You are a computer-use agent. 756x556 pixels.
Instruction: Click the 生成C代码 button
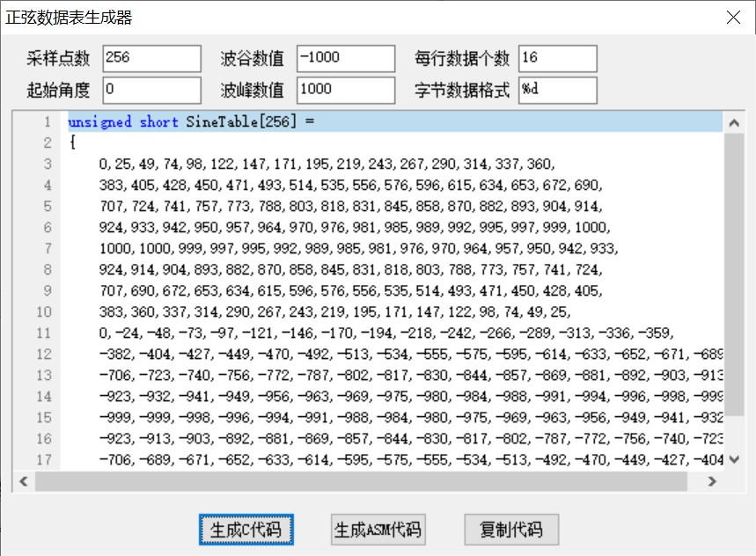pyautogui.click(x=246, y=530)
